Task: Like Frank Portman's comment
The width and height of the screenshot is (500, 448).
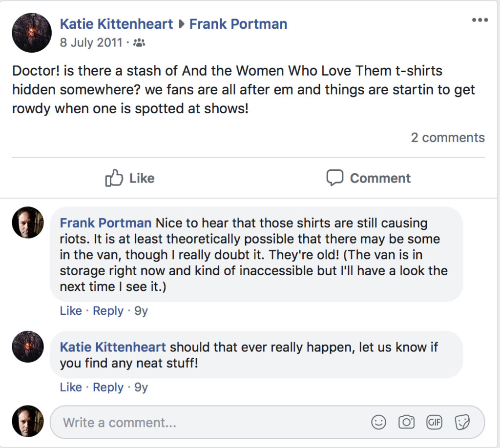Action: (71, 311)
